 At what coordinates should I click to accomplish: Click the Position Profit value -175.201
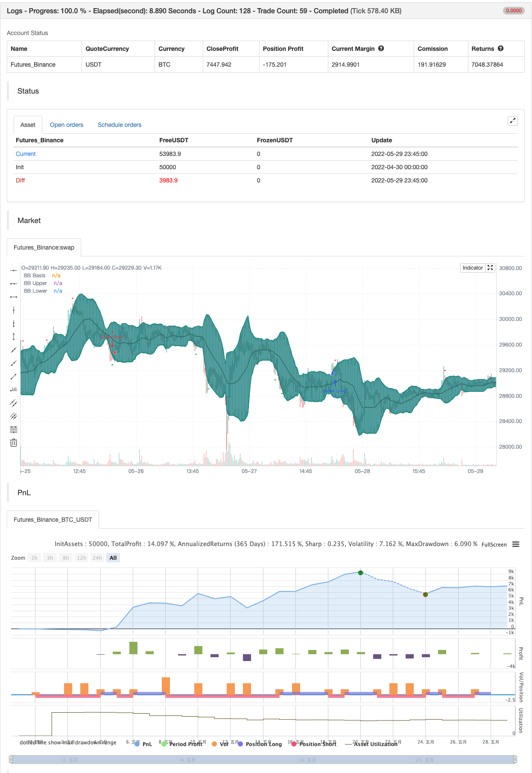[x=275, y=65]
